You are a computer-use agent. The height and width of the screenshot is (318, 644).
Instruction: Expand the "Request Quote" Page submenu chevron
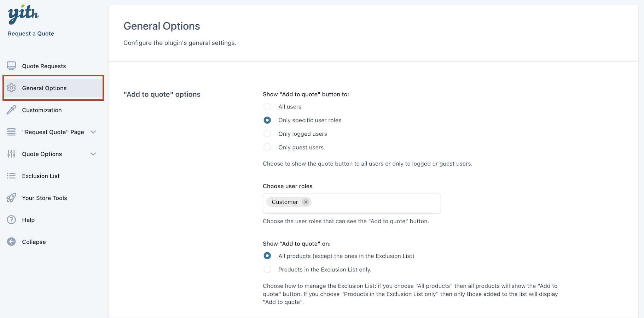click(93, 132)
